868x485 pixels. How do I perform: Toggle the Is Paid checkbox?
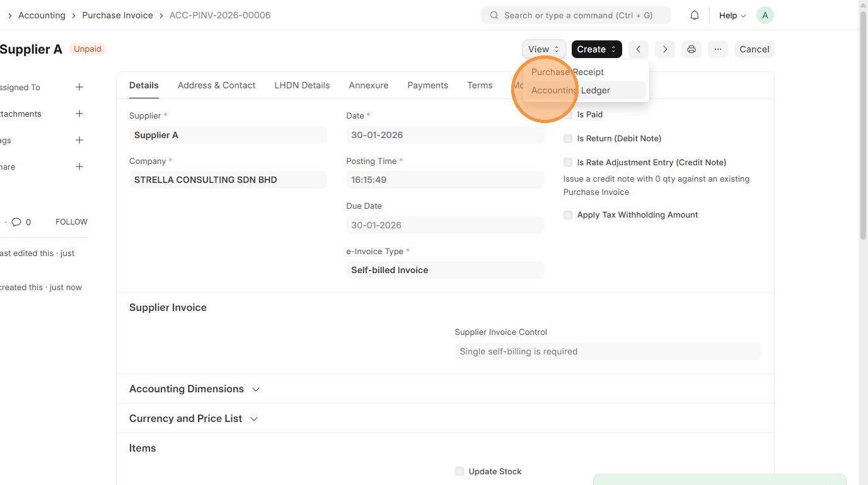[568, 115]
